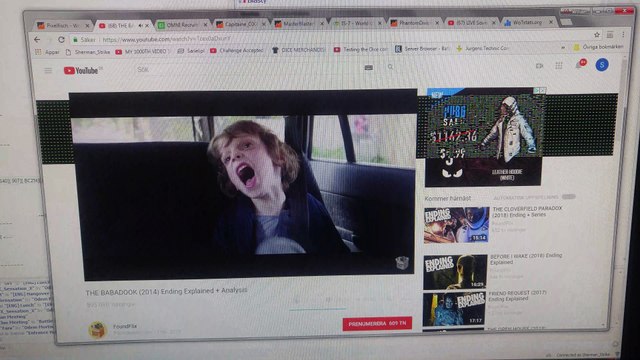640x360 pixels.
Task: Open the FoundFlix channel avatar
Action: click(x=98, y=330)
